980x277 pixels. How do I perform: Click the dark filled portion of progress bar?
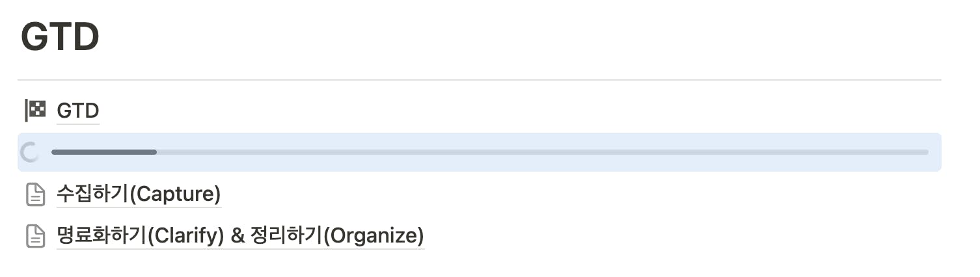click(x=104, y=152)
